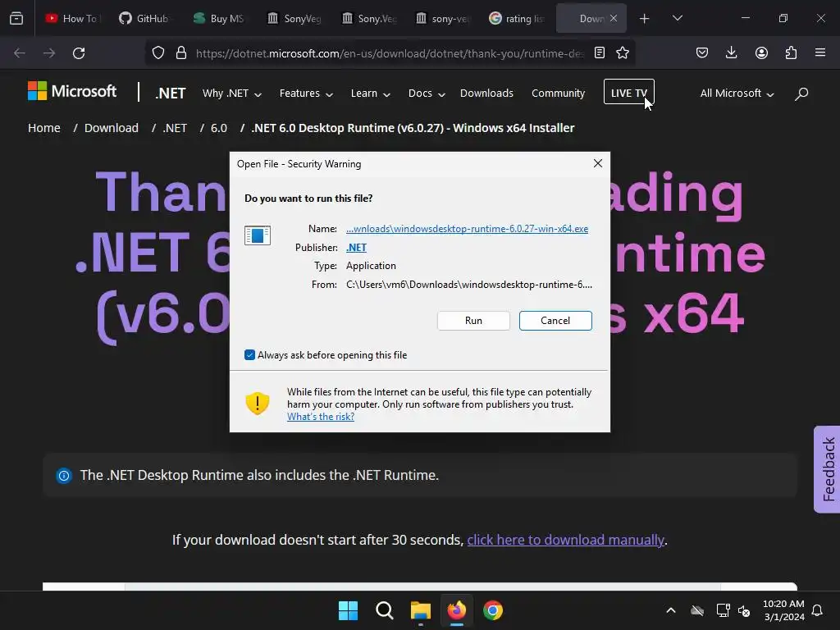Image resolution: width=840 pixels, height=630 pixels.
Task: Go back with the browser back arrow
Action: (x=20, y=53)
